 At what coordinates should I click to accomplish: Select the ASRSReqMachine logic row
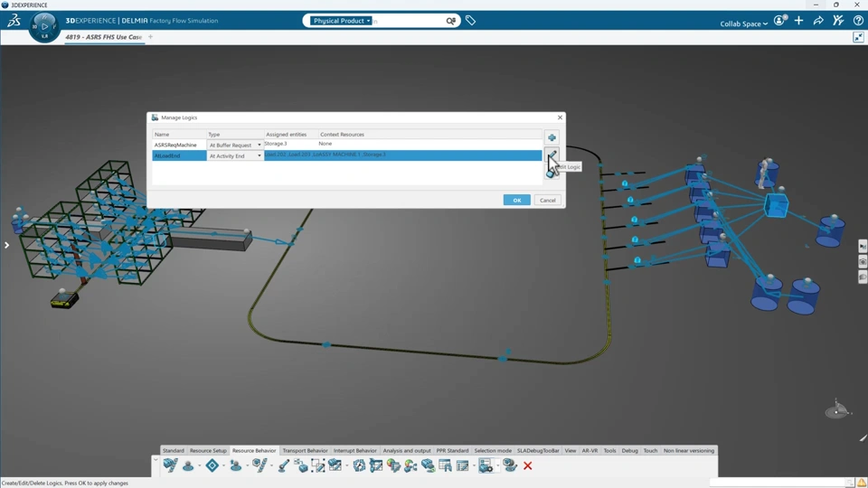pos(347,145)
